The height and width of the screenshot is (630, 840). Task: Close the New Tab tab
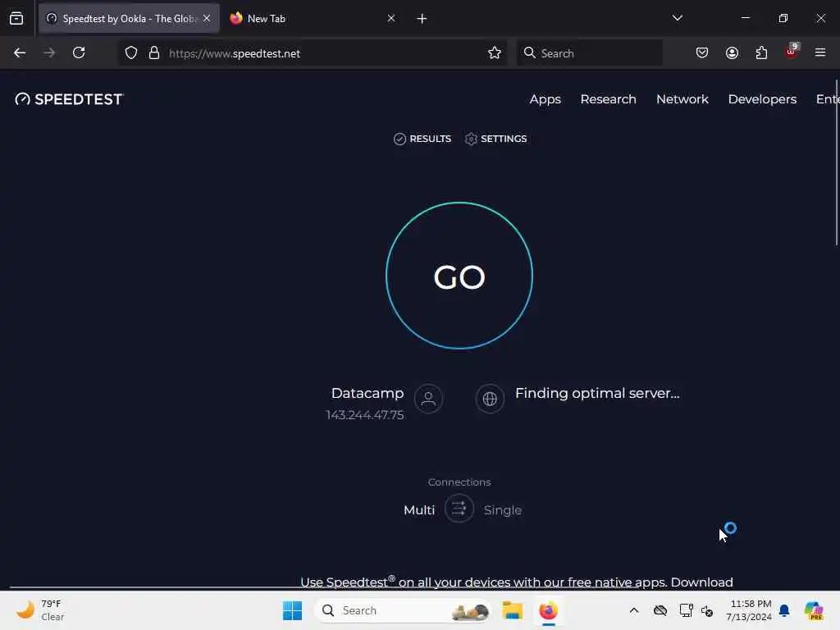(x=391, y=19)
